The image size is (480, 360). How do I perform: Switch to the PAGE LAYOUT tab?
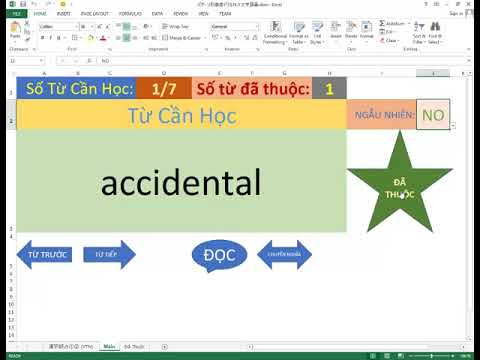coord(95,14)
